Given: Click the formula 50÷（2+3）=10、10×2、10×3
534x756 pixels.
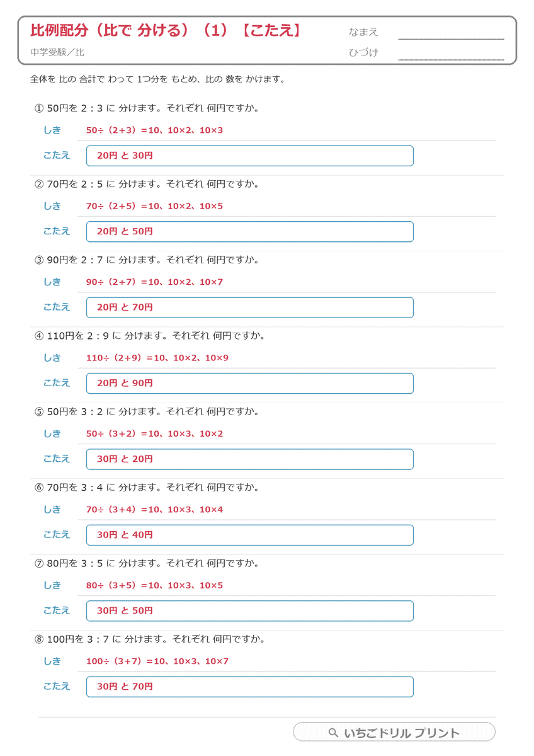Looking at the screenshot, I should (x=155, y=130).
